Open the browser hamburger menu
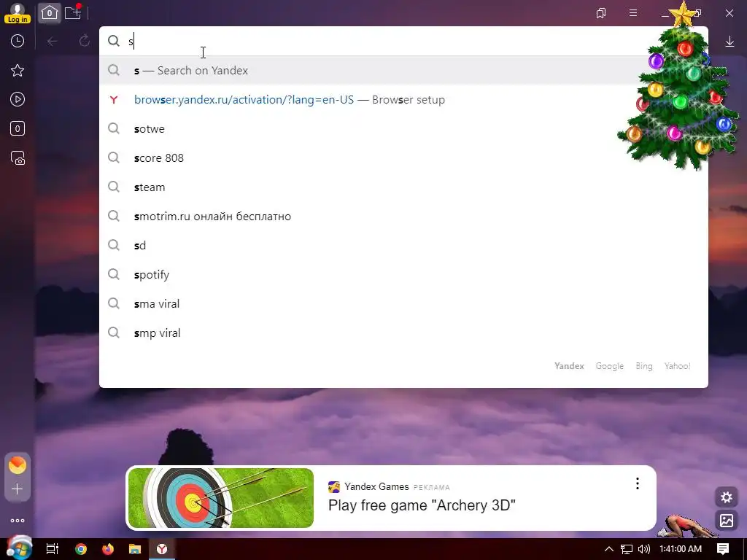 point(633,13)
